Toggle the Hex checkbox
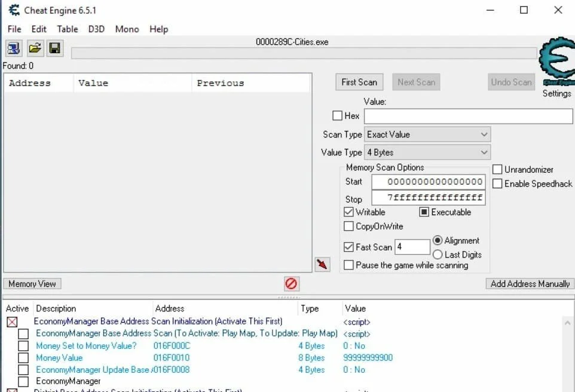Viewport: 575px width, 392px height. tap(337, 116)
